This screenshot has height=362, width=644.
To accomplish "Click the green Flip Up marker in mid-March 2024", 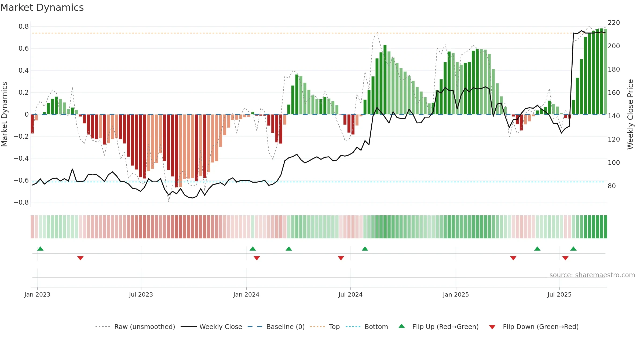I will tap(289, 249).
